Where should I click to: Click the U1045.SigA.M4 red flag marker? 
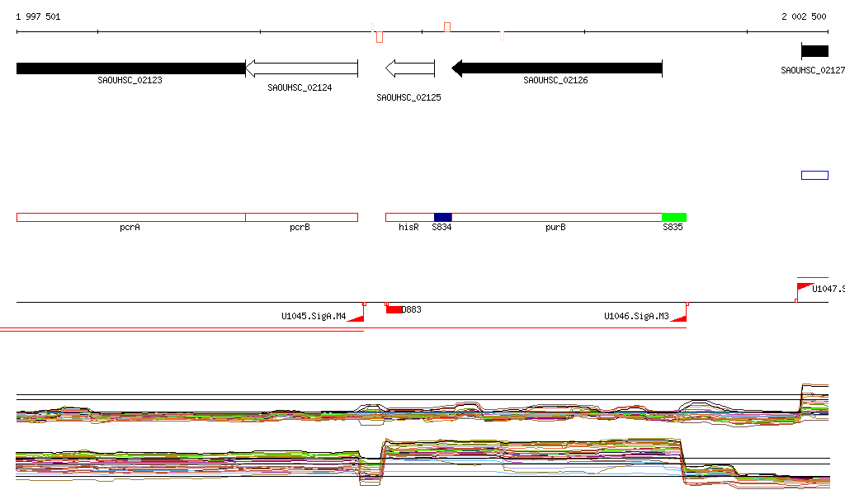(x=356, y=317)
